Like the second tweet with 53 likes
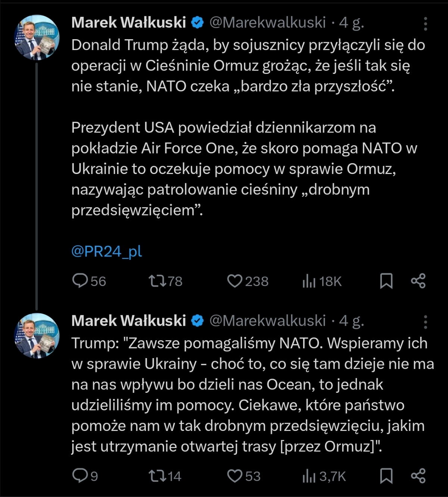This screenshot has height=497, width=448. 235,476
